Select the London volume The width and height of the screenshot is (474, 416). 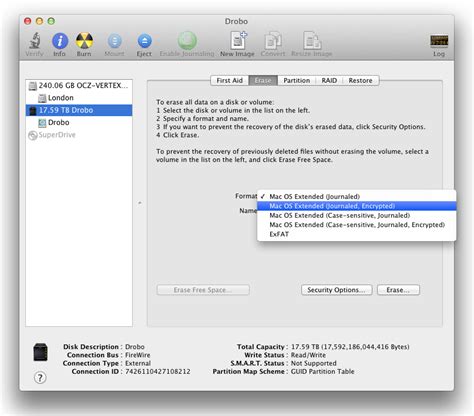(x=79, y=98)
